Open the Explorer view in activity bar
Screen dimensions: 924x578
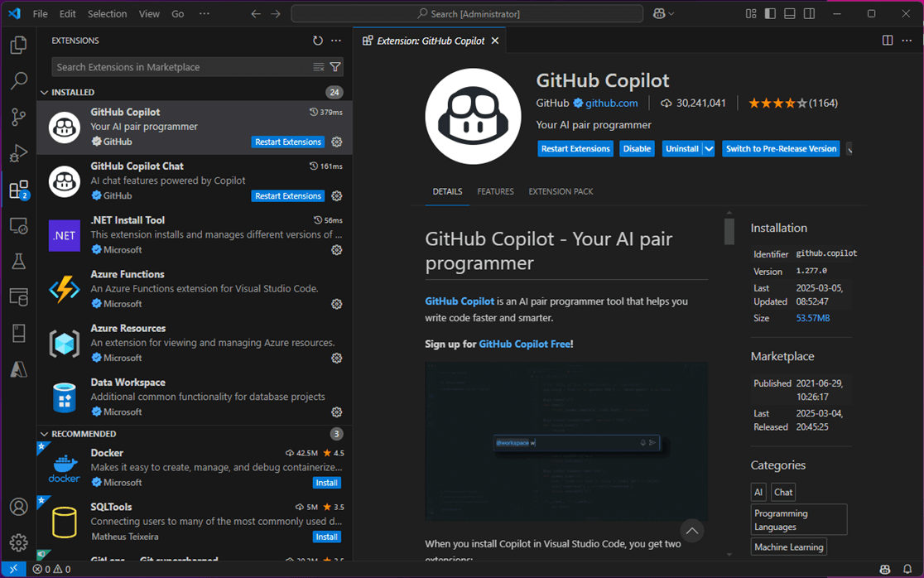point(18,45)
